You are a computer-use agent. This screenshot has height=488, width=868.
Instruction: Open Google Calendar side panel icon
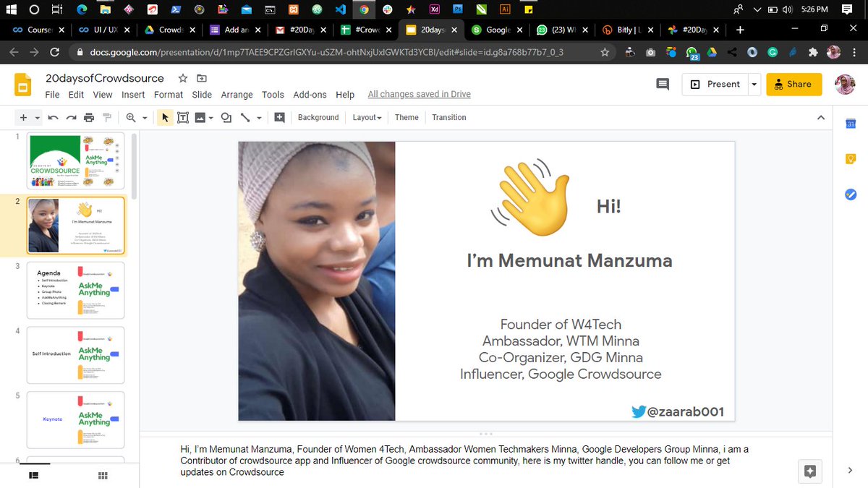[x=851, y=124]
